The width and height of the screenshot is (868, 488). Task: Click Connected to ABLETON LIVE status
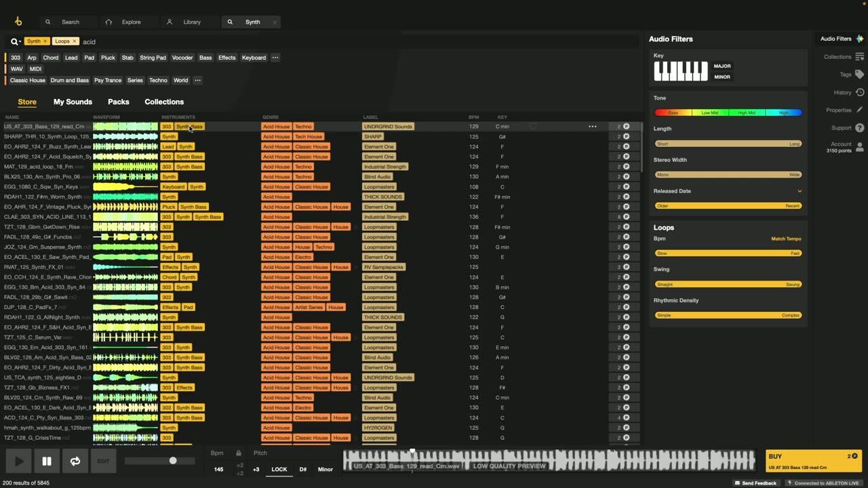(823, 483)
